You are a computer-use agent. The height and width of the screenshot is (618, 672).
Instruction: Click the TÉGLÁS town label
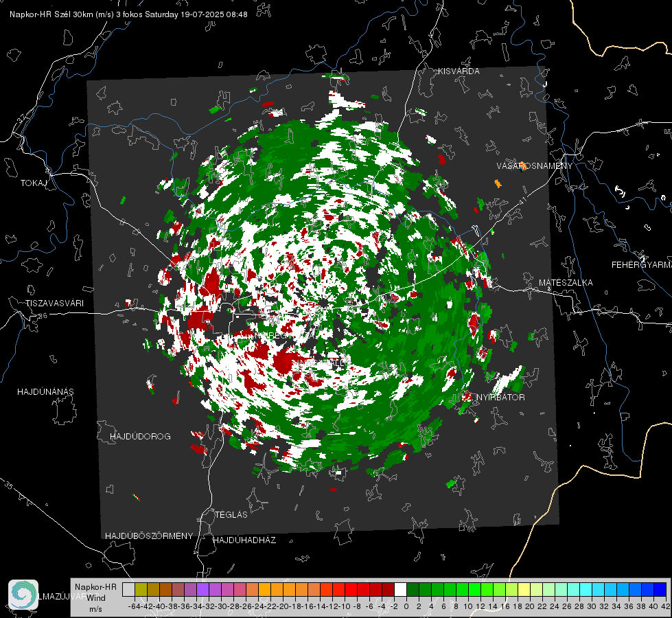231,514
